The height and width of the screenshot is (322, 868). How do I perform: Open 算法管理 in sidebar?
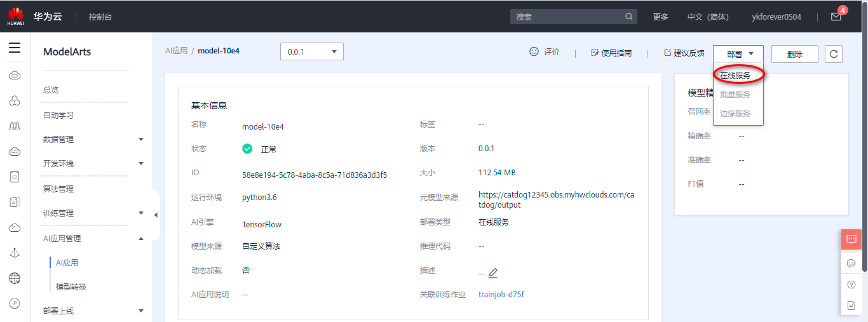tap(58, 189)
